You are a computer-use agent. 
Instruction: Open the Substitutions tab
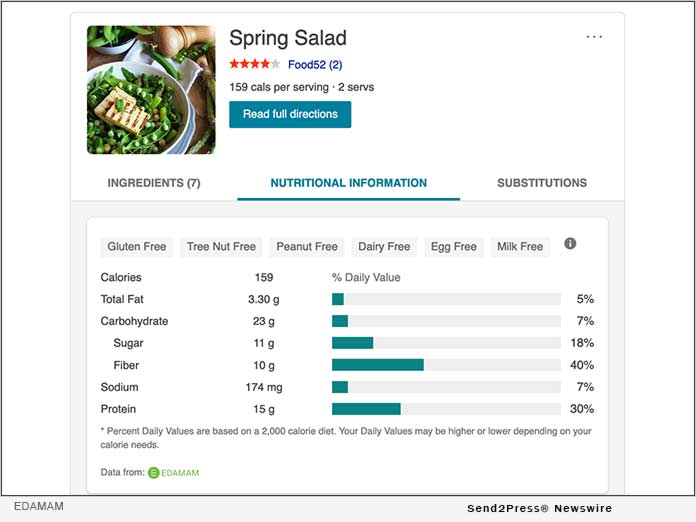coord(542,183)
